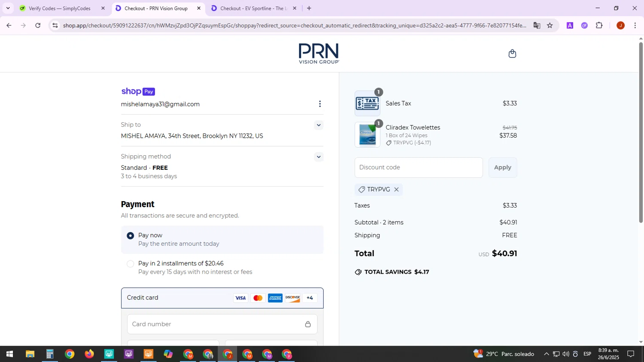
Task: Bookmark this page with the star icon
Action: click(x=550, y=25)
